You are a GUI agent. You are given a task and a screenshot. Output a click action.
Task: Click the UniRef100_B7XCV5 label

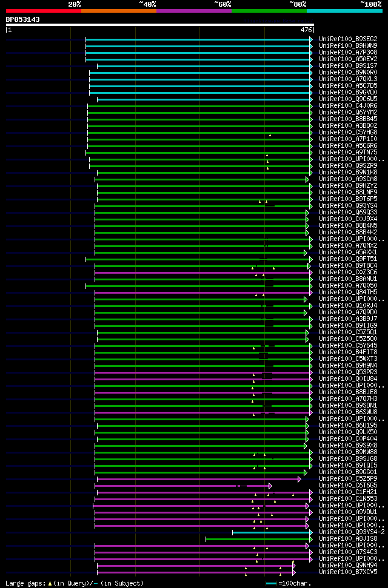pos(348,572)
